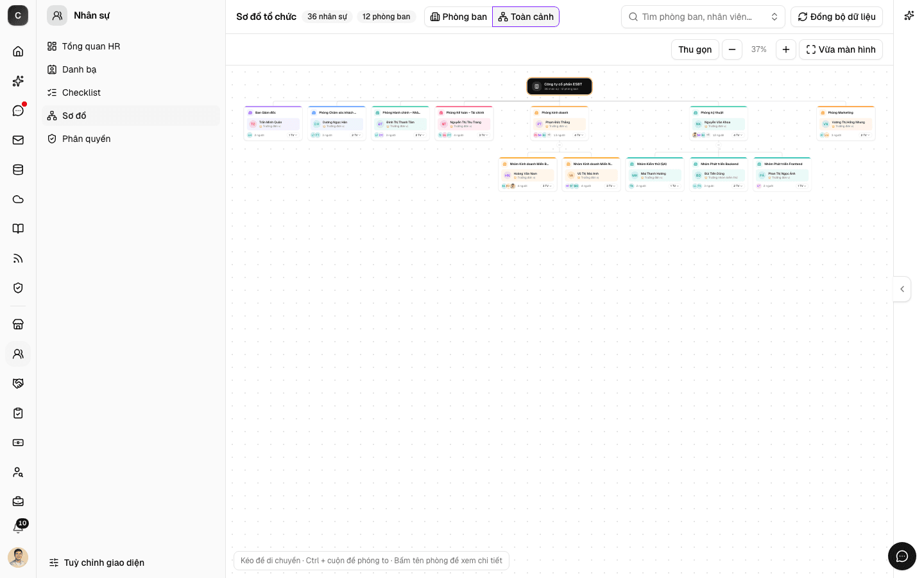Open the user search icon in left rail
The width and height of the screenshot is (924, 578).
[18, 472]
